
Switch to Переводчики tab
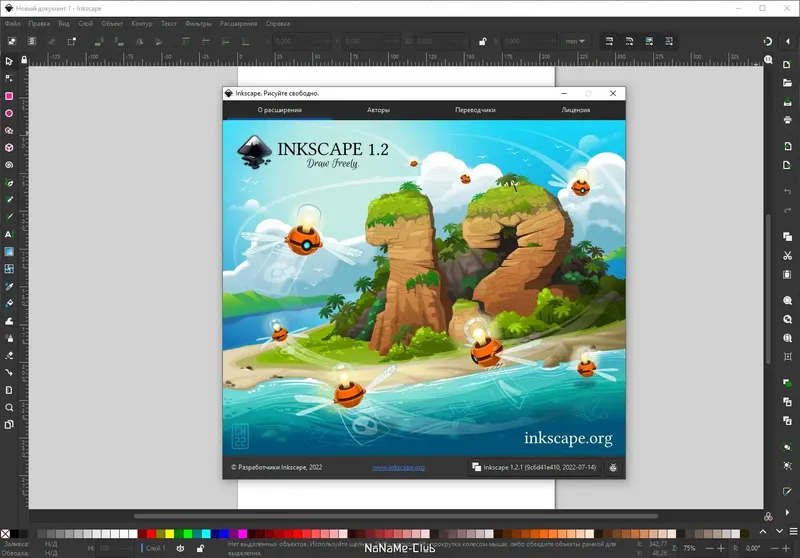point(475,110)
